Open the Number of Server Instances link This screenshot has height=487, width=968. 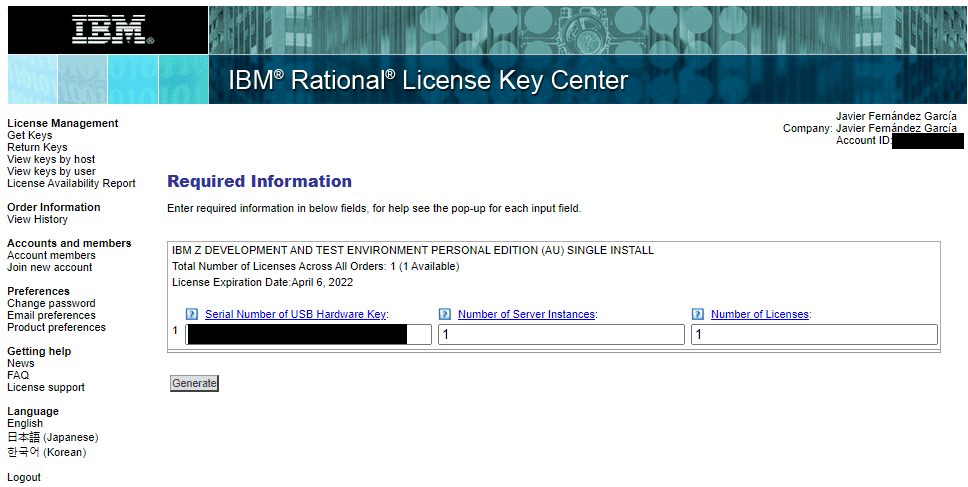(526, 314)
